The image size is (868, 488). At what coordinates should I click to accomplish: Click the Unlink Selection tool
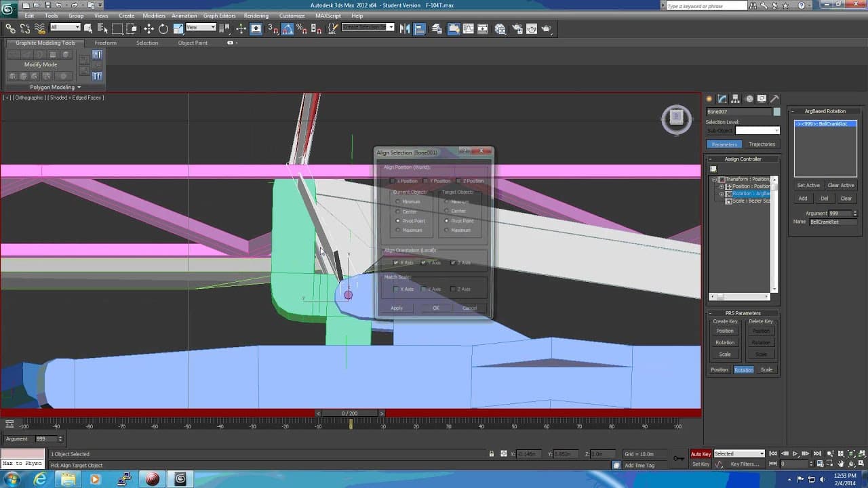pos(25,28)
